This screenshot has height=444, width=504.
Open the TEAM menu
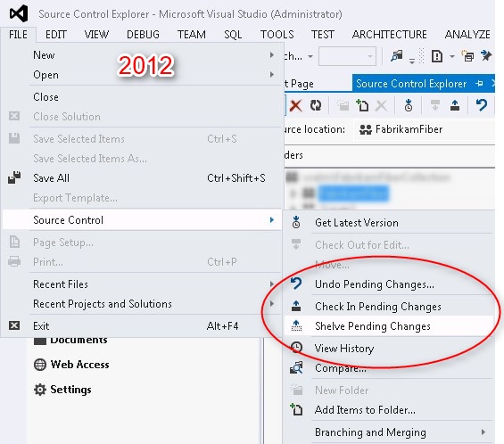coord(192,35)
